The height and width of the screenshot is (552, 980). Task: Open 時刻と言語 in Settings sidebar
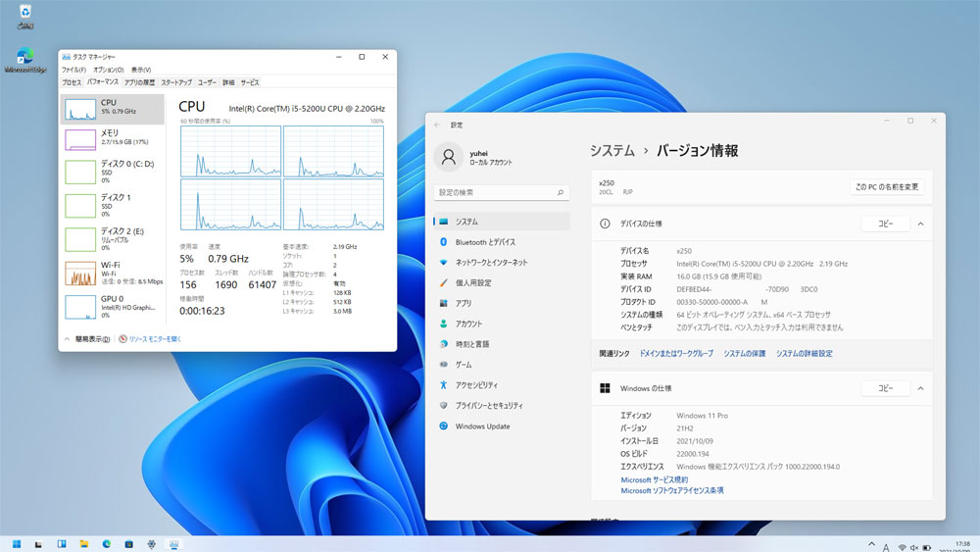point(501,344)
